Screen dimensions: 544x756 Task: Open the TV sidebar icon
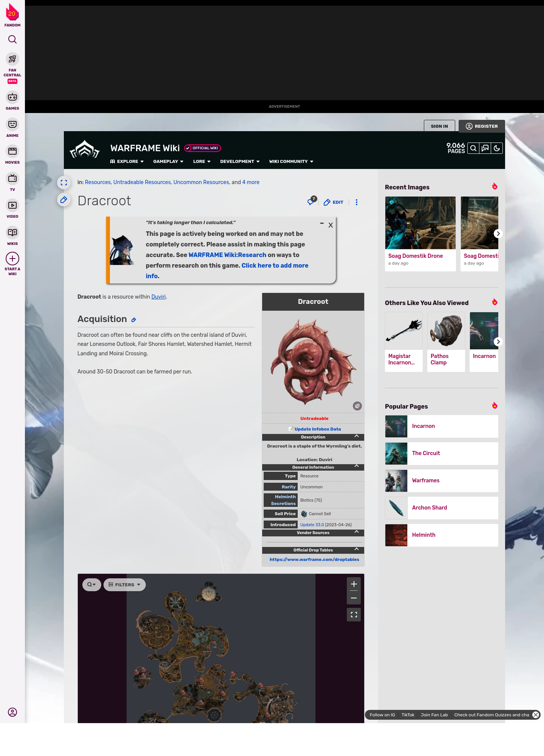12,178
